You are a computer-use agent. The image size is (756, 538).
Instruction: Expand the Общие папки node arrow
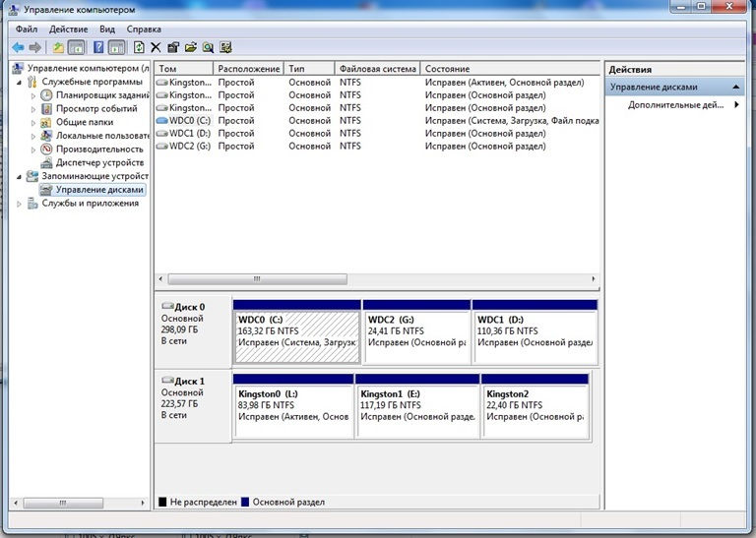[x=33, y=123]
